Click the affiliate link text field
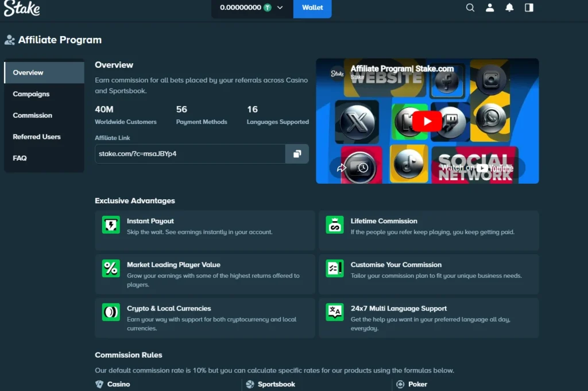This screenshot has width=588, height=391. point(189,154)
